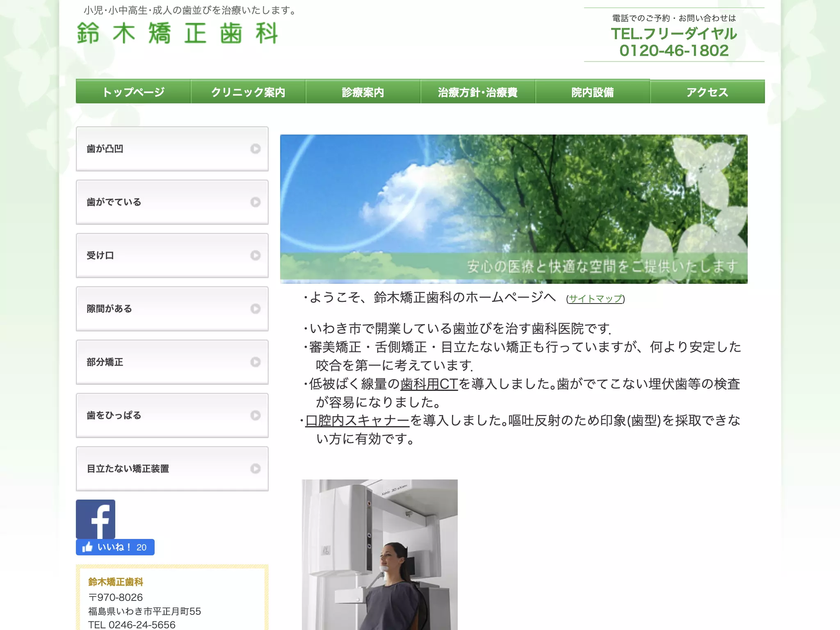Click いわき市で開業している sentence
Viewport: 840px width, 630px height.
coord(457,329)
